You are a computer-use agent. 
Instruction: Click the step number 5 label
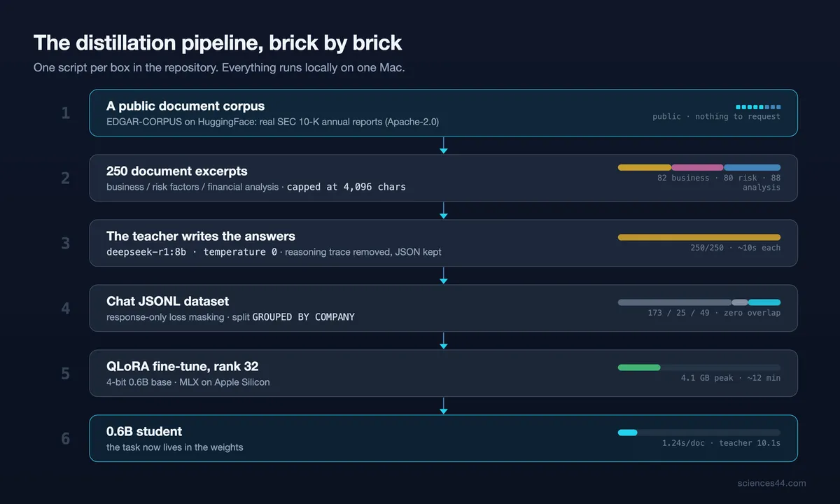65,373
